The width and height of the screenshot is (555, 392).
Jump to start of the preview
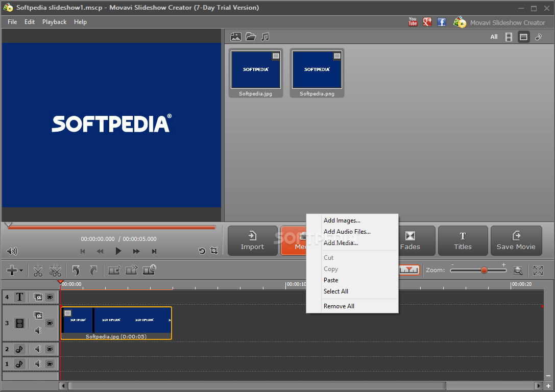tap(83, 252)
